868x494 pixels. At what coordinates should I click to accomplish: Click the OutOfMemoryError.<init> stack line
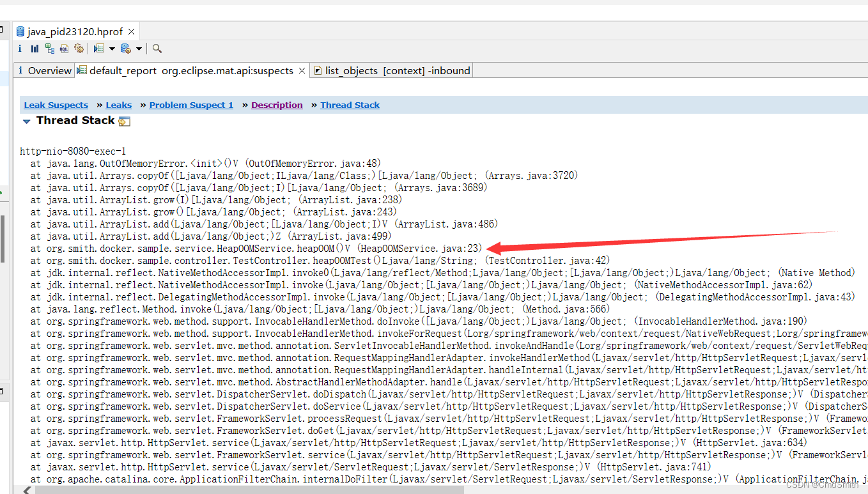206,164
